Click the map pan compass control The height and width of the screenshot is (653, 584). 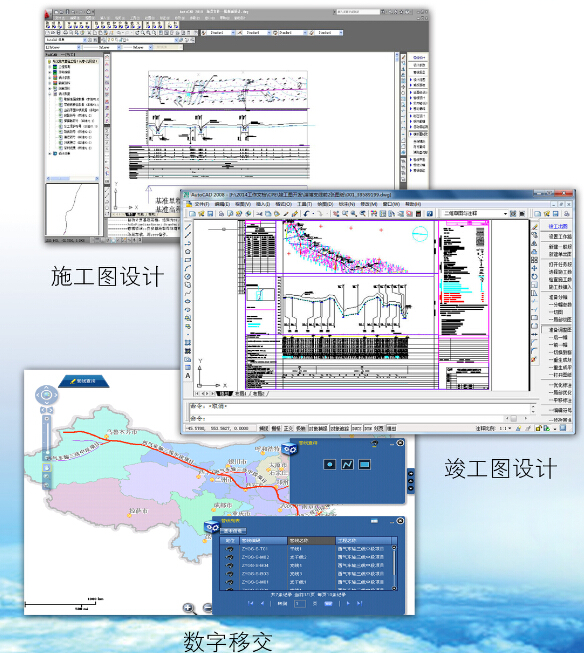[46, 395]
